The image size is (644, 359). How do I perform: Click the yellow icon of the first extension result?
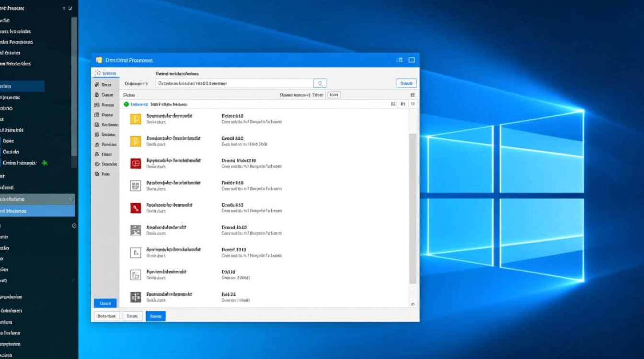[x=135, y=119]
